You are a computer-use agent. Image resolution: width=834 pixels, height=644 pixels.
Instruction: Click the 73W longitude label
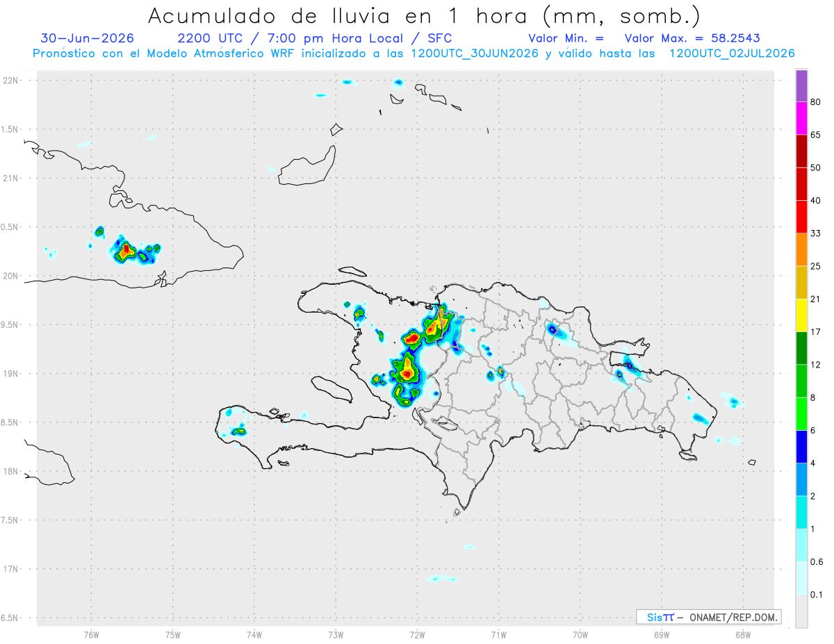tap(336, 635)
